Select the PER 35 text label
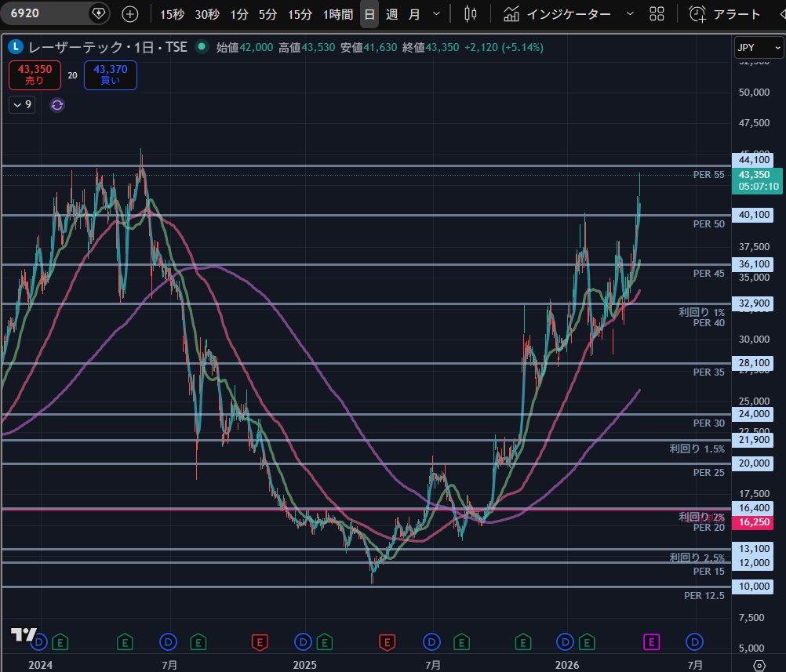 pos(708,372)
